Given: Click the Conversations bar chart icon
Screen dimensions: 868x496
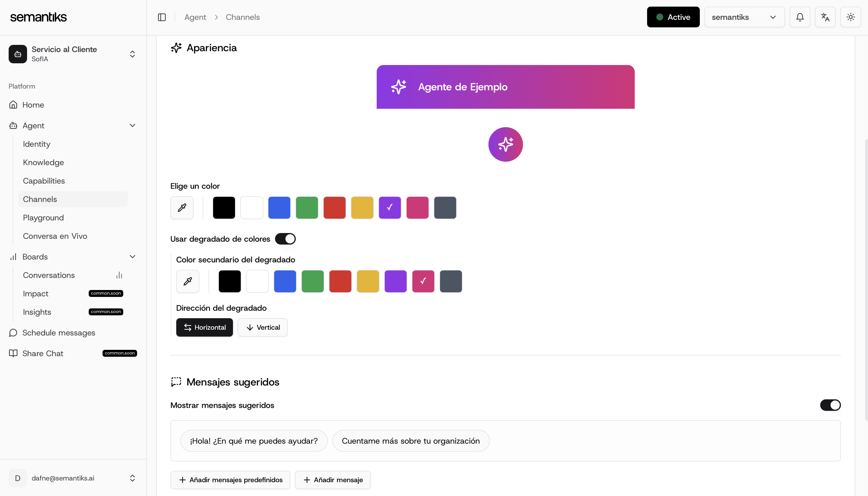Looking at the screenshot, I should point(119,275).
